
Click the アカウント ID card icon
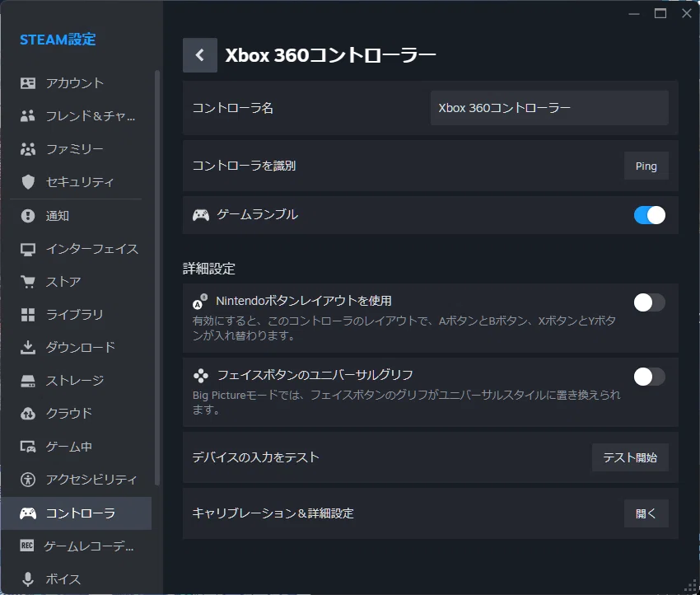click(x=28, y=83)
